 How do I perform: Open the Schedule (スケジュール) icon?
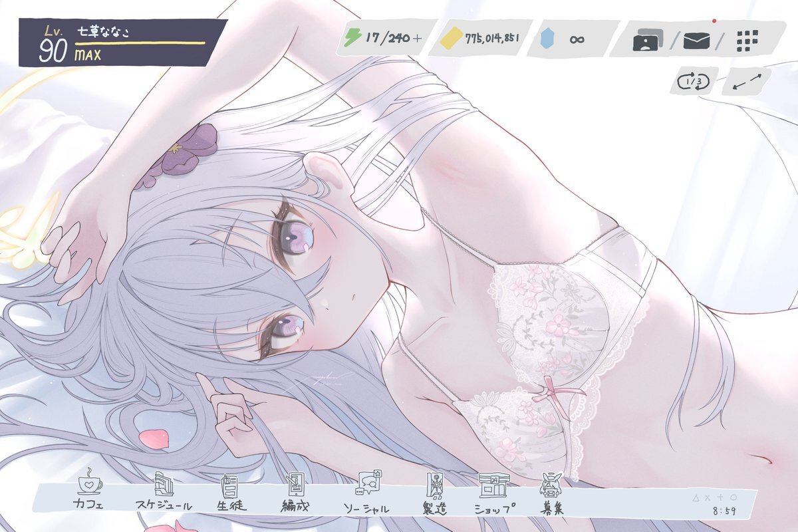click(x=164, y=483)
